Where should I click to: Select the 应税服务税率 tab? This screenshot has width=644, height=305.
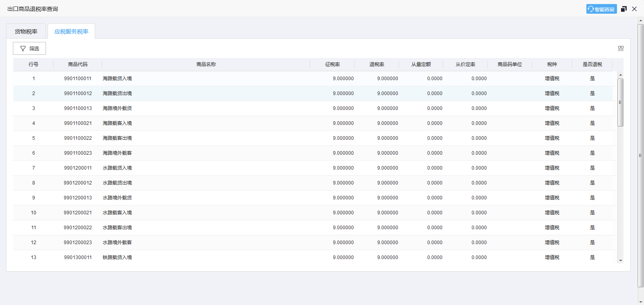(71, 31)
